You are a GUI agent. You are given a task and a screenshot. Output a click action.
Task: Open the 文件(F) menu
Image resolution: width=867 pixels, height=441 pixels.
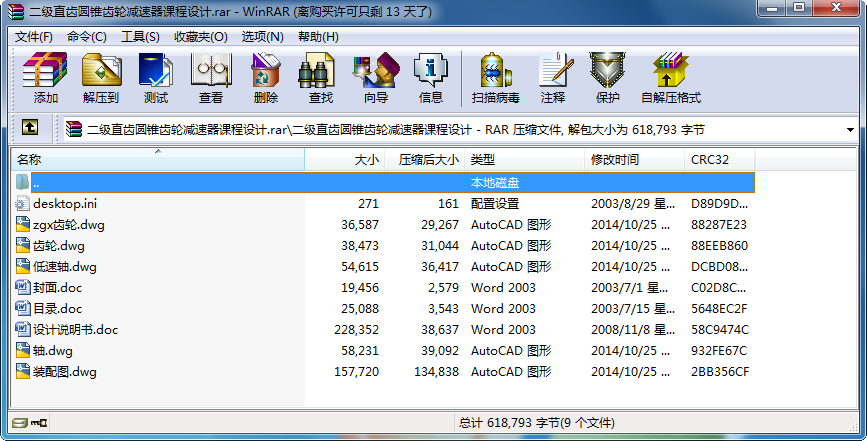tap(34, 37)
